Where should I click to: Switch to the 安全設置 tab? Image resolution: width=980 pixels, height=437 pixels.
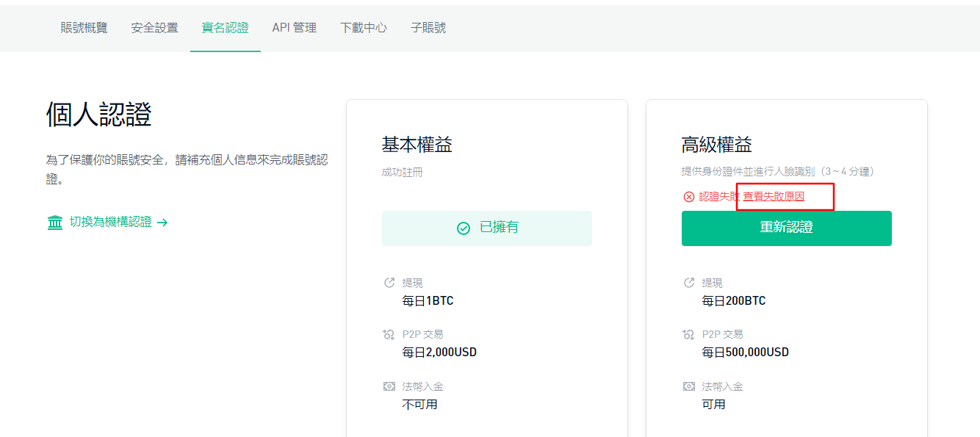pyautogui.click(x=154, y=28)
